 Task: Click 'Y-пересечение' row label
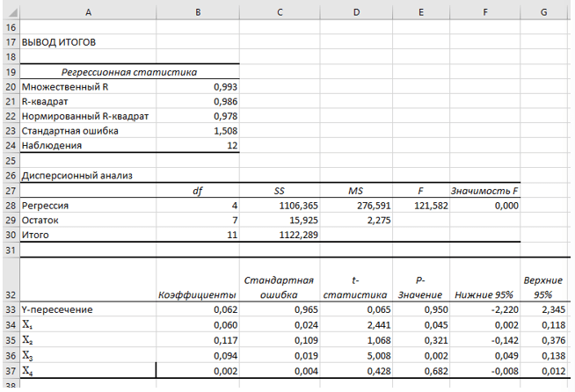(88, 309)
